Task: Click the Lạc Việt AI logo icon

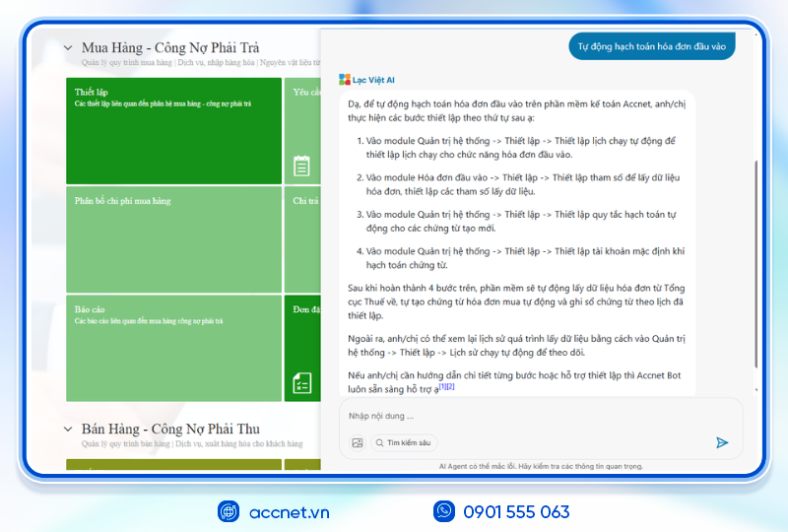Action: [344, 80]
